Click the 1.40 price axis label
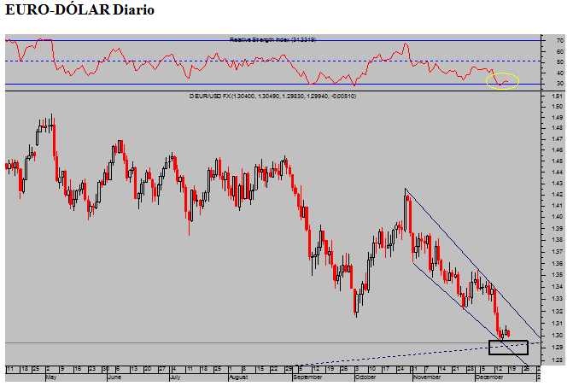 [557, 217]
